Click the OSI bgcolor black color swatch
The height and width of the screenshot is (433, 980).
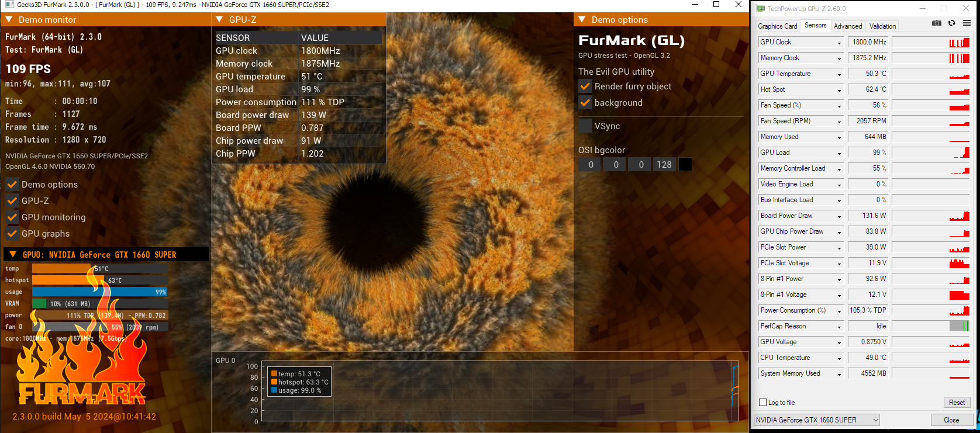685,164
